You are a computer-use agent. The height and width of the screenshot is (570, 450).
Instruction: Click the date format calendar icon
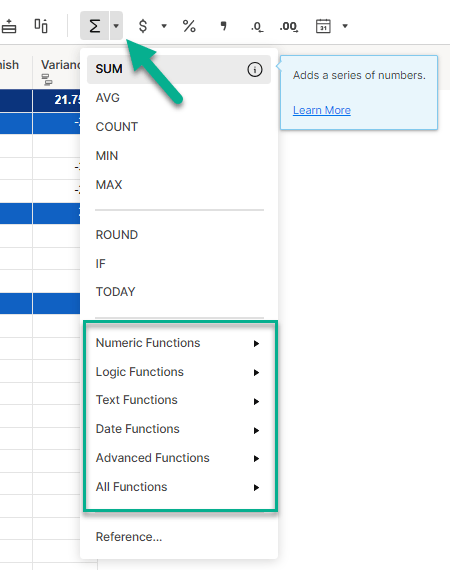pos(323,26)
